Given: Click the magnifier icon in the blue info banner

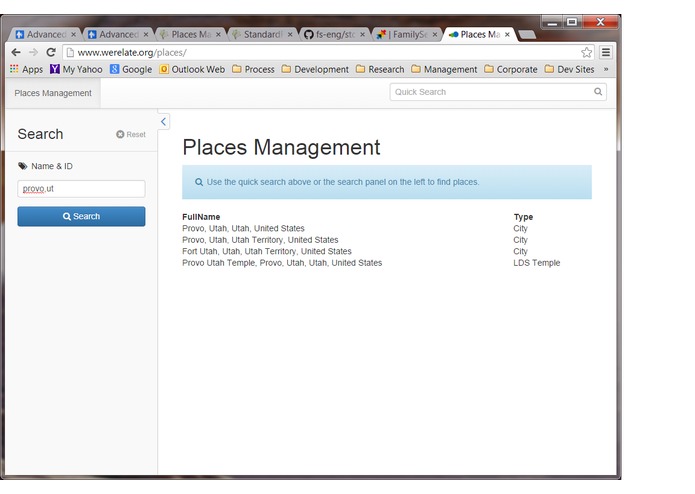Looking at the screenshot, I should [199, 182].
